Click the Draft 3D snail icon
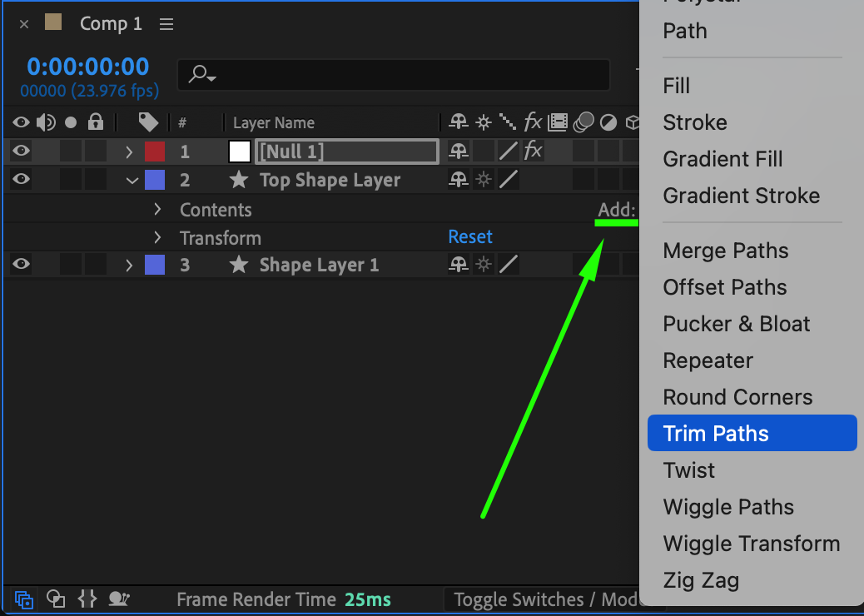The width and height of the screenshot is (864, 616). 119,599
